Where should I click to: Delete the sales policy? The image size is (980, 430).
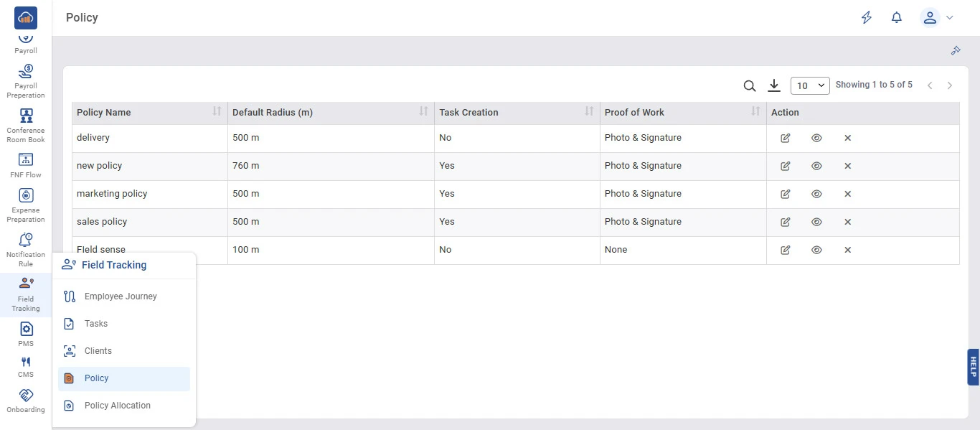pos(847,222)
